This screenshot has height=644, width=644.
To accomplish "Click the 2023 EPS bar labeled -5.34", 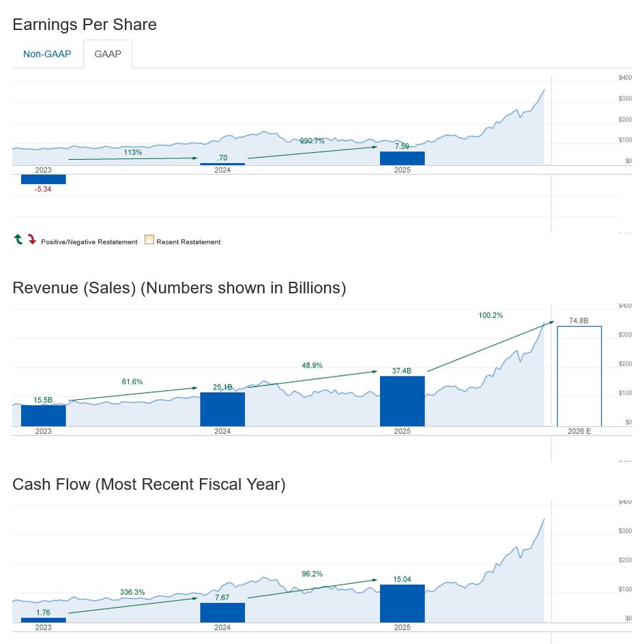I will pos(44,179).
